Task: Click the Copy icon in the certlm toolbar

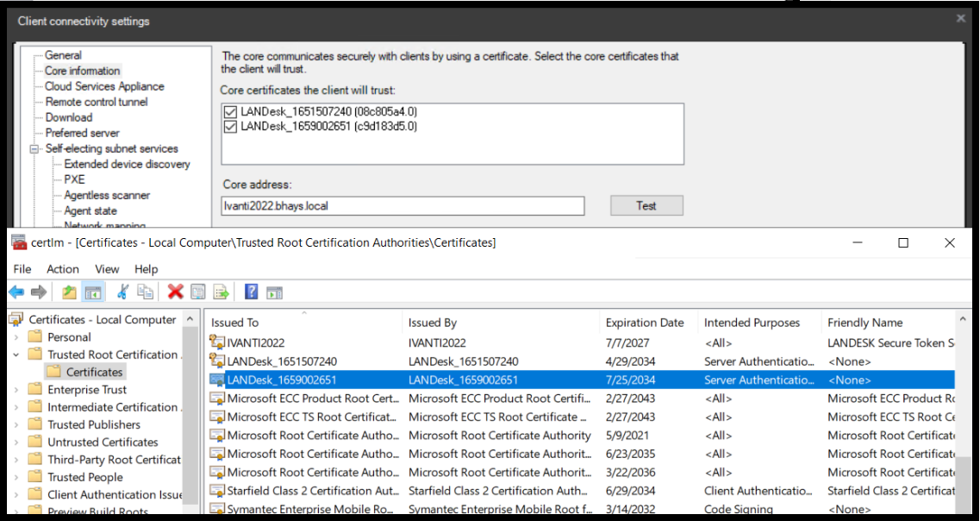Action: [143, 292]
